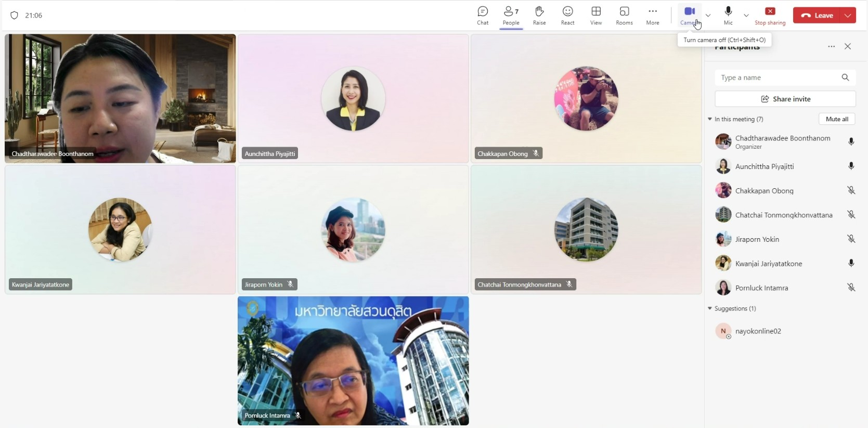Click Pornluck Intamra's list avatar
The image size is (868, 428).
tap(723, 288)
